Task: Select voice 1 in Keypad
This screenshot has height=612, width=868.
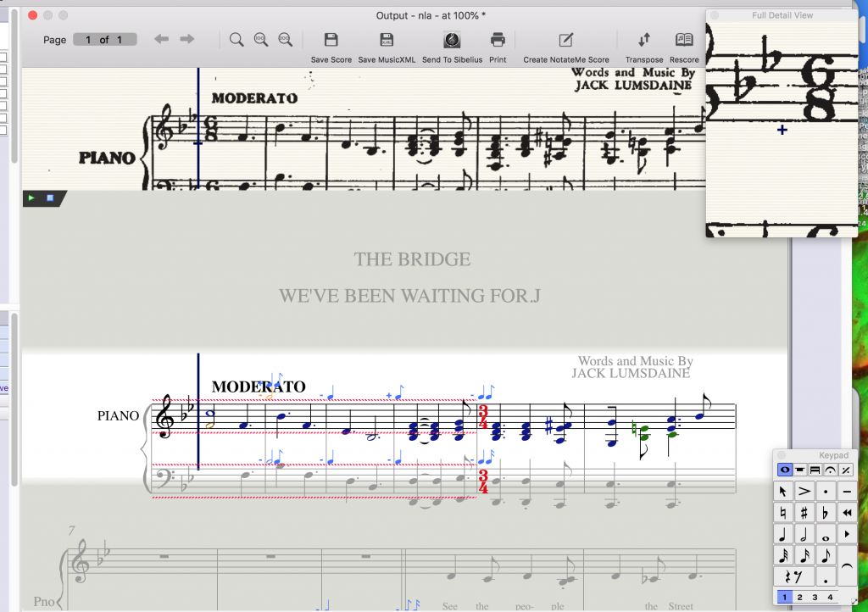Action: 784,597
